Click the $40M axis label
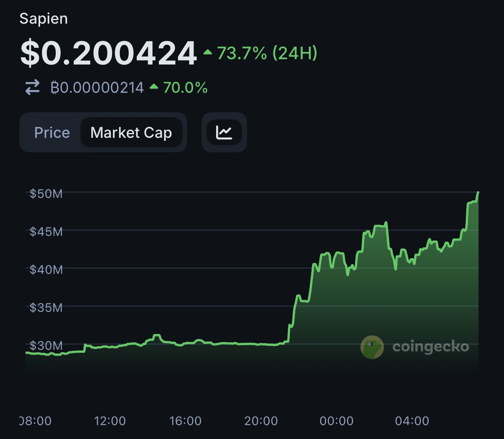This screenshot has height=439, width=504. (46, 270)
